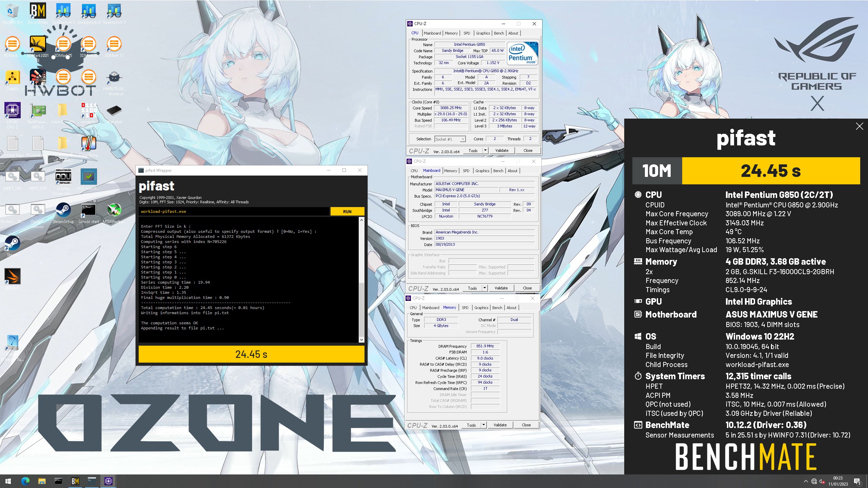
Task: Click Validate in the bottom CPU-Z window
Action: point(500,425)
